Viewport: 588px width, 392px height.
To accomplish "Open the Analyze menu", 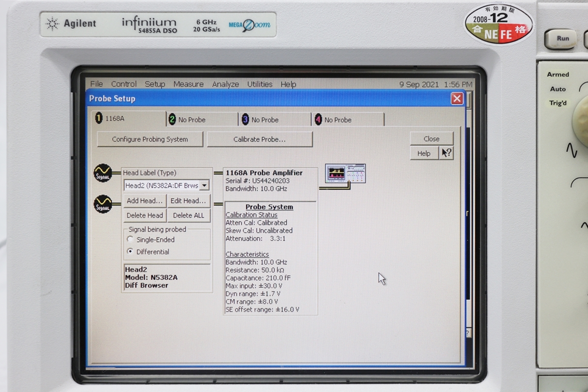I will click(225, 84).
